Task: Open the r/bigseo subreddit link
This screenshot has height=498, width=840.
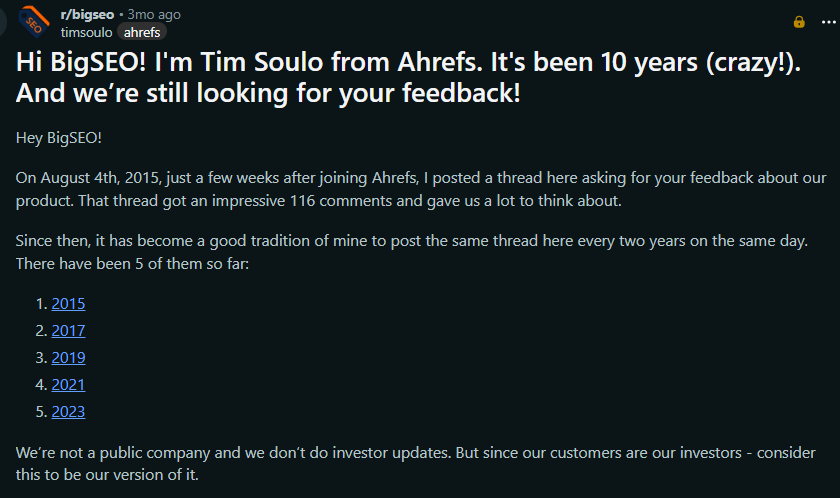Action: coord(88,15)
